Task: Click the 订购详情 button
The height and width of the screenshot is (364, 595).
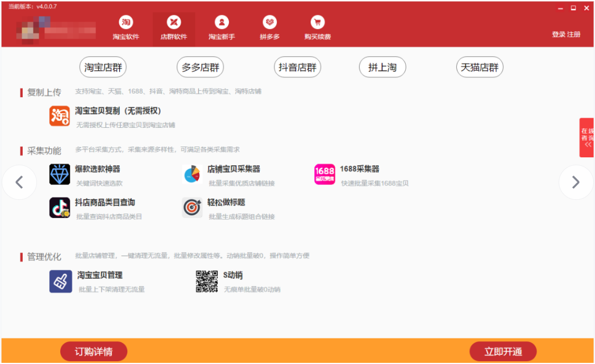Action: (x=94, y=352)
